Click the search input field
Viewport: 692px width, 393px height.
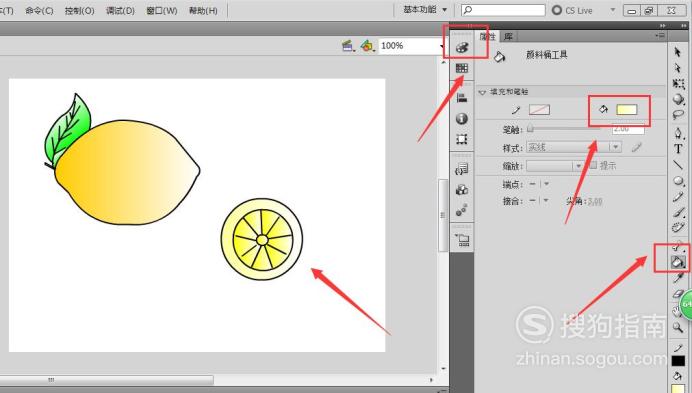pyautogui.click(x=503, y=10)
